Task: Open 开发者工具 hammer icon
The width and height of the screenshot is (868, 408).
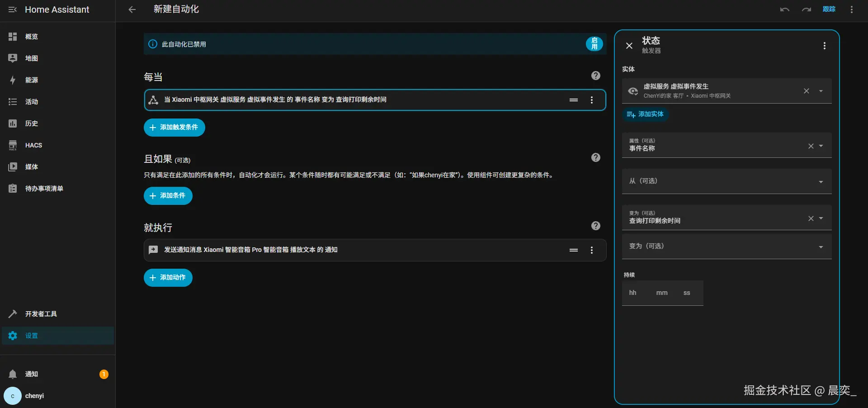Action: (x=13, y=314)
